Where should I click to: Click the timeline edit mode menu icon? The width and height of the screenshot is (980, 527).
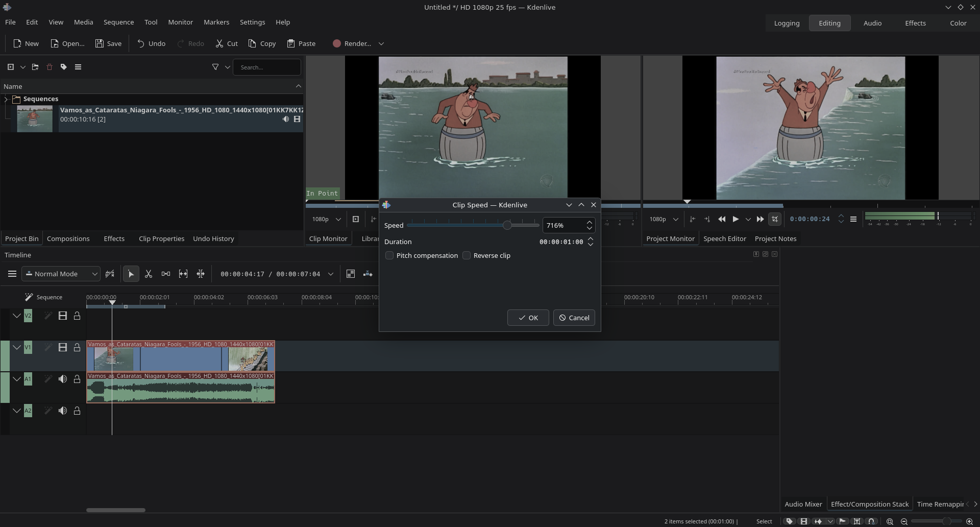pyautogui.click(x=12, y=274)
